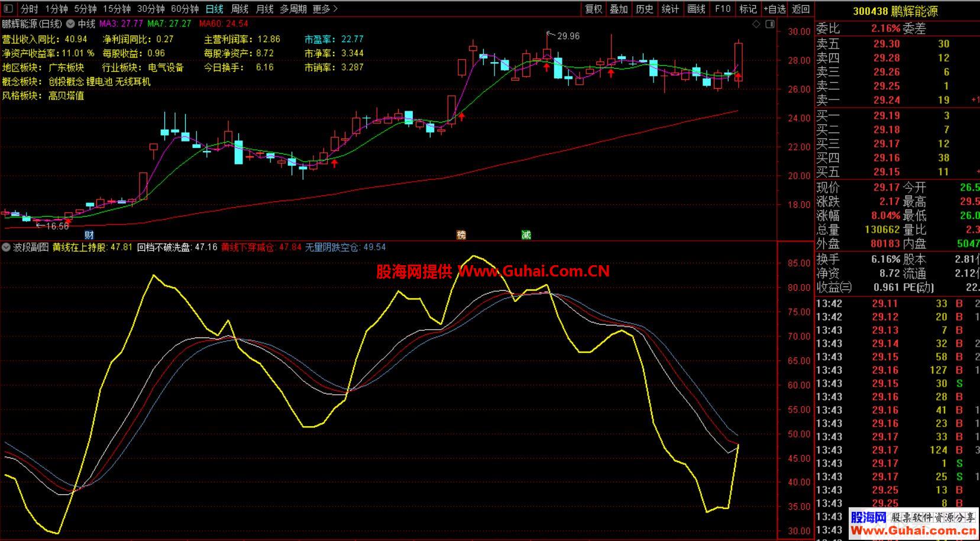Click the 地区板块: 广东板块 label
Image resolution: width=980 pixels, height=541 pixels.
point(43,67)
